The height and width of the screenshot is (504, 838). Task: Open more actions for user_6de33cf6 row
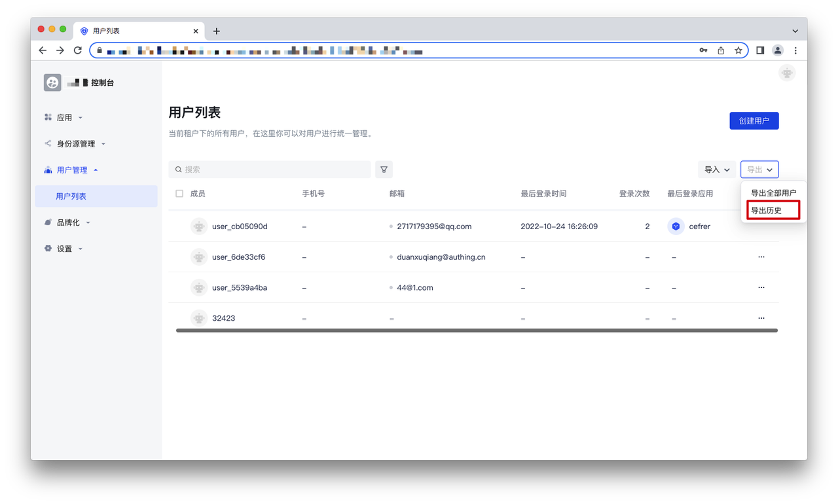click(761, 257)
